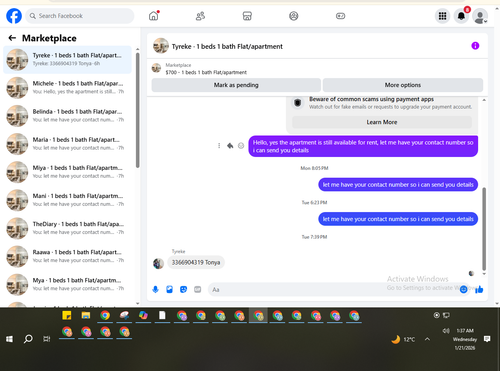Open the Windows Start button
The height and width of the screenshot is (371, 500).
tap(9, 339)
